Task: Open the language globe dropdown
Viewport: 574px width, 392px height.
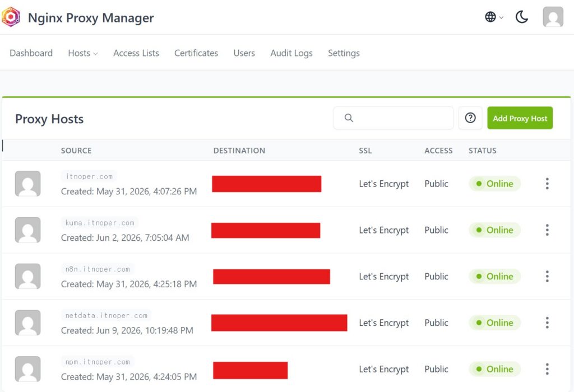Action: 494,17
